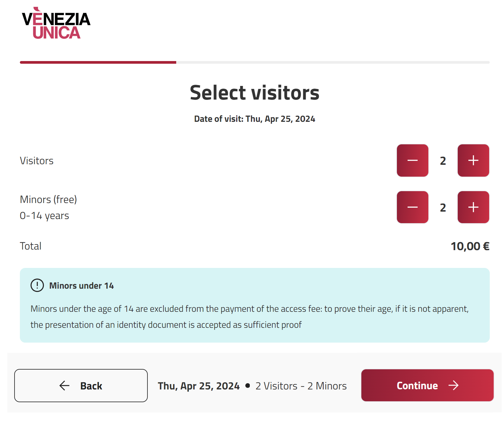Click the red booking progress bar
This screenshot has width=504, height=425.
(98, 63)
